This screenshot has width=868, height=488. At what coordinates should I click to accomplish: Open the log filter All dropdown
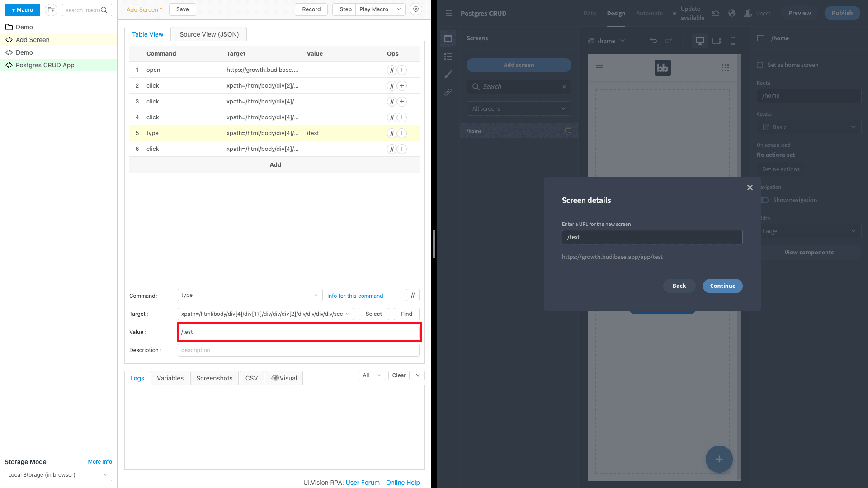pos(372,375)
